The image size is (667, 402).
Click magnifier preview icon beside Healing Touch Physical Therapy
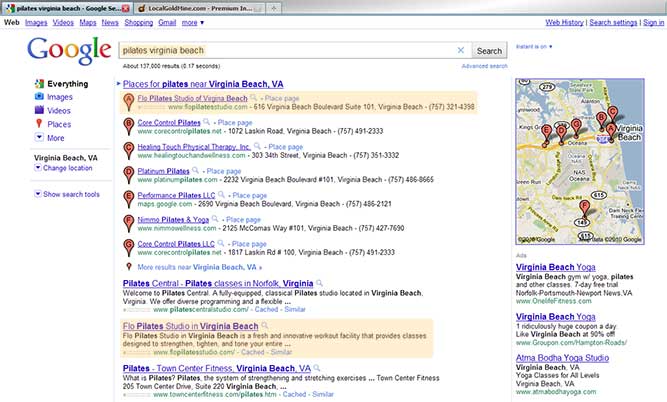click(257, 146)
